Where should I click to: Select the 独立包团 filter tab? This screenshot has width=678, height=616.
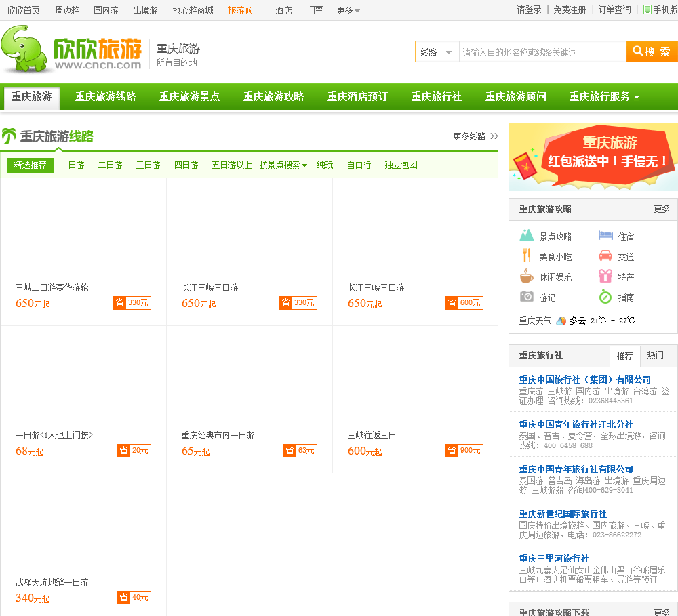pyautogui.click(x=401, y=165)
